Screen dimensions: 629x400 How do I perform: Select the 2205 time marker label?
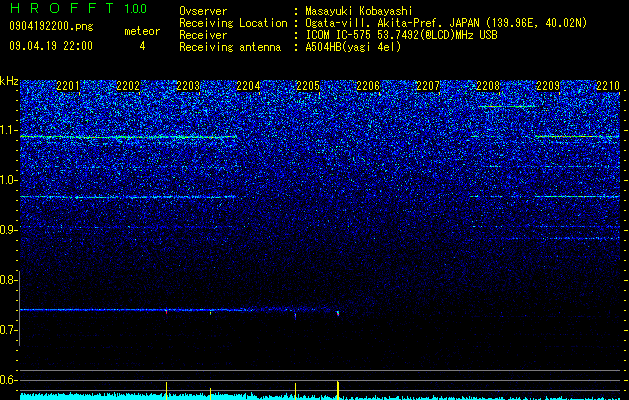point(308,86)
